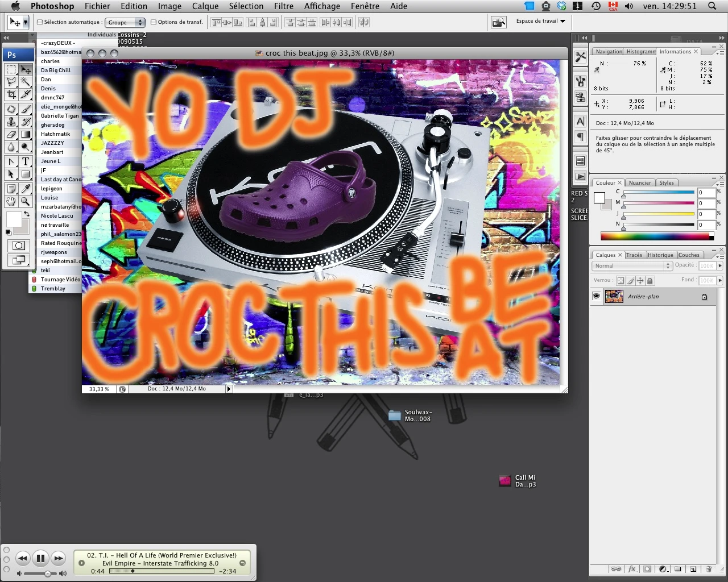Select the Rectangular Marquee tool

coord(11,69)
